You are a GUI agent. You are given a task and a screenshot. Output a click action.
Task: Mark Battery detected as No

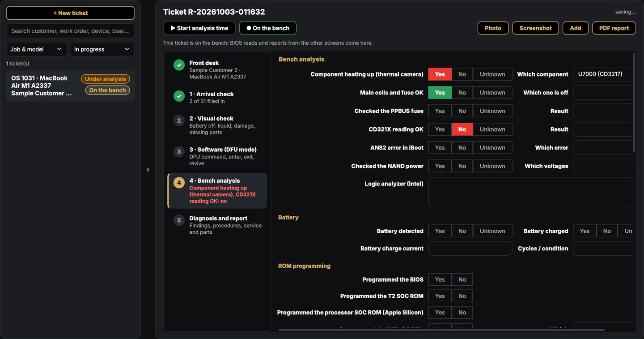tap(462, 231)
